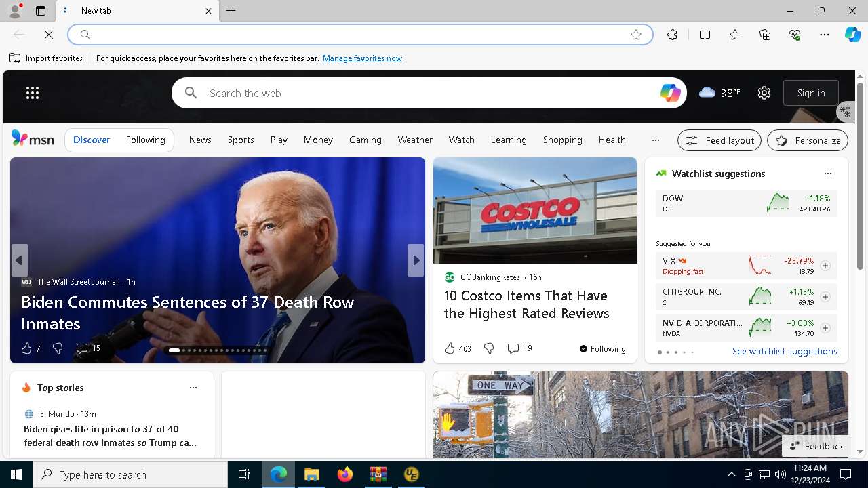Open the Gaming section
Viewport: 868px width, 488px height.
(x=366, y=140)
